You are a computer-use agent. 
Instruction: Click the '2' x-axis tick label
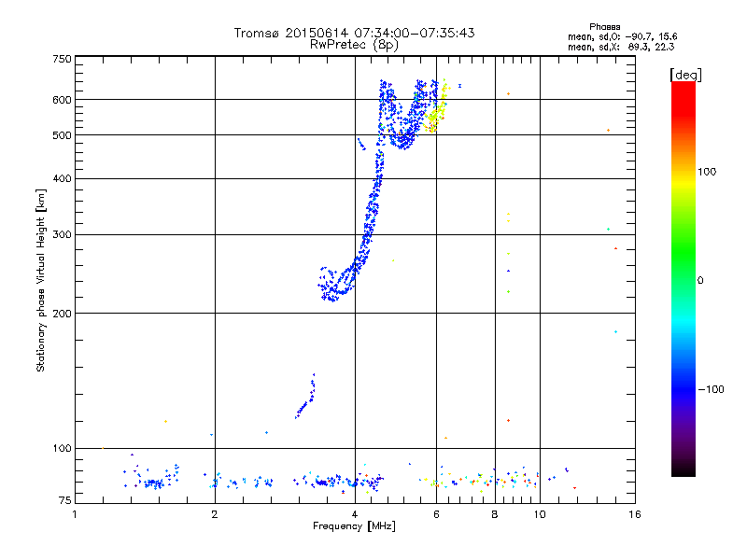[x=215, y=514]
